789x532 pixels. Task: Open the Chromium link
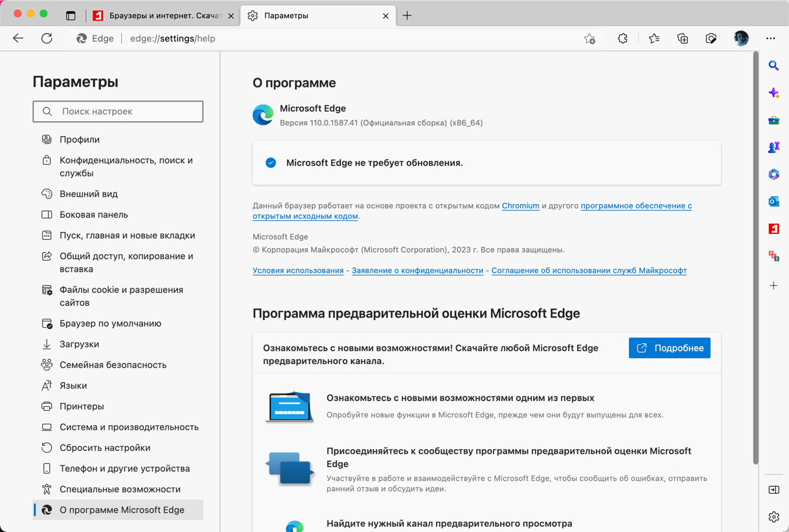point(520,205)
